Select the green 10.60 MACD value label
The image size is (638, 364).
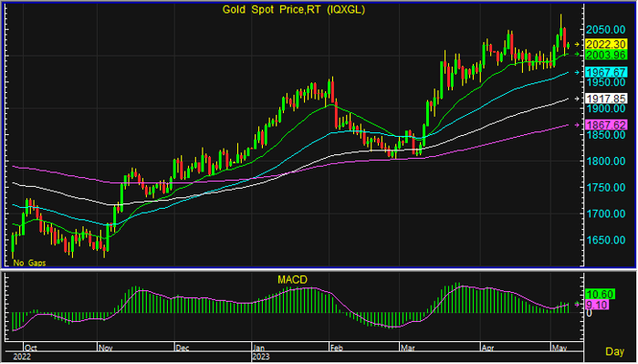(600, 294)
